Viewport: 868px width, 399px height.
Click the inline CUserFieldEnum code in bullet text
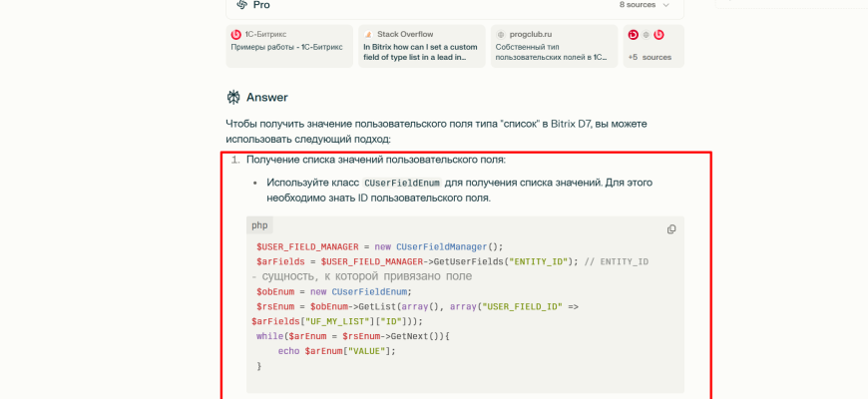pyautogui.click(x=402, y=184)
